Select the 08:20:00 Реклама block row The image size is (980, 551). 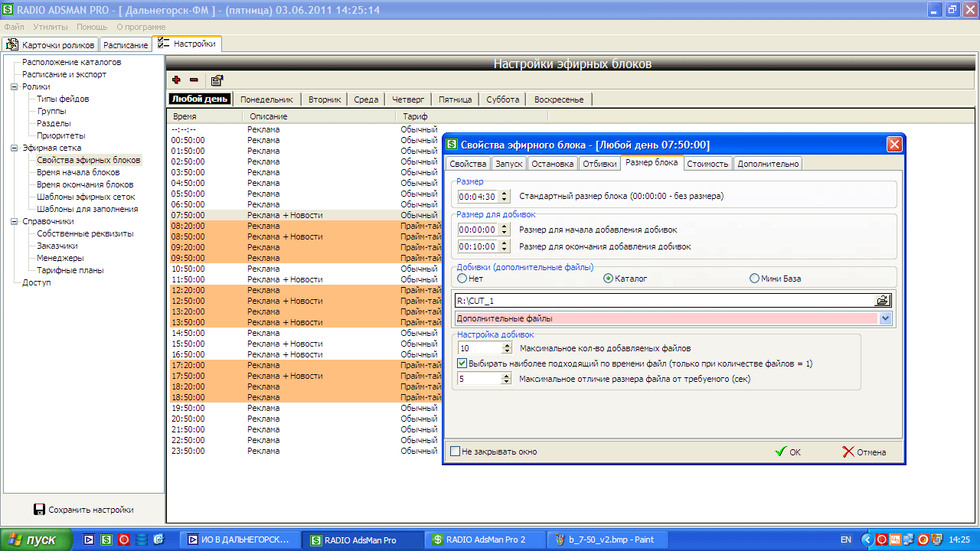pos(304,226)
